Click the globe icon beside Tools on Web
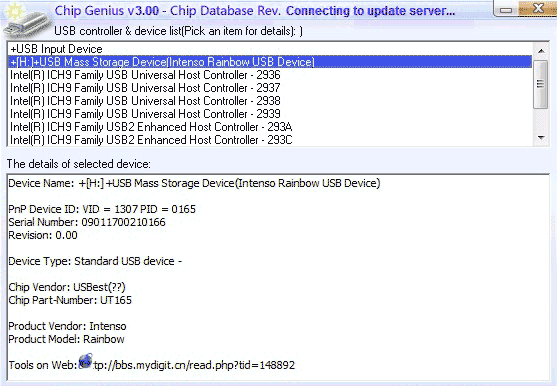 coord(85,361)
